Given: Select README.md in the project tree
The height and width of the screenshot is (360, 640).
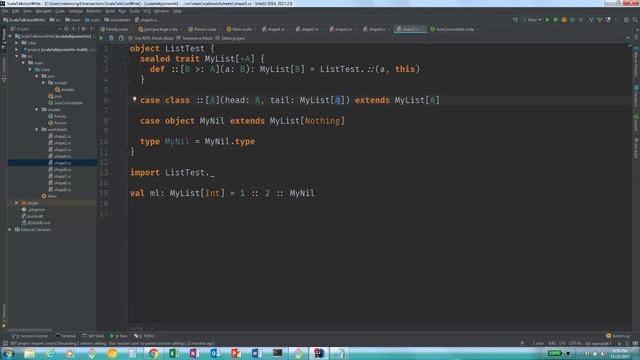Looking at the screenshot, I should (x=36, y=223).
